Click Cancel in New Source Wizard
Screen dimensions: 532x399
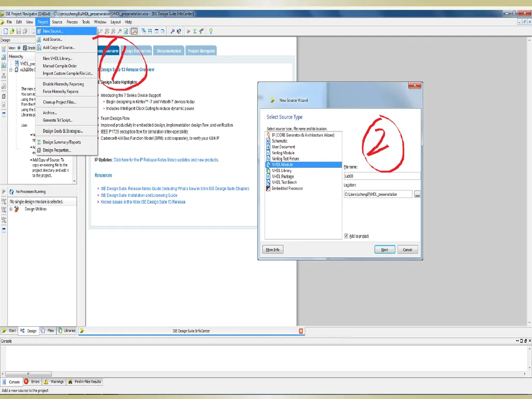click(407, 250)
